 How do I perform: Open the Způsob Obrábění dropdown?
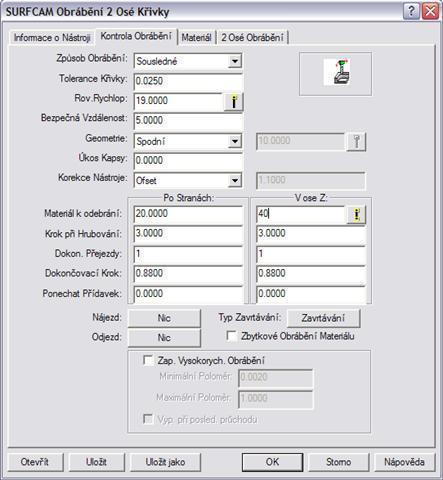click(235, 61)
